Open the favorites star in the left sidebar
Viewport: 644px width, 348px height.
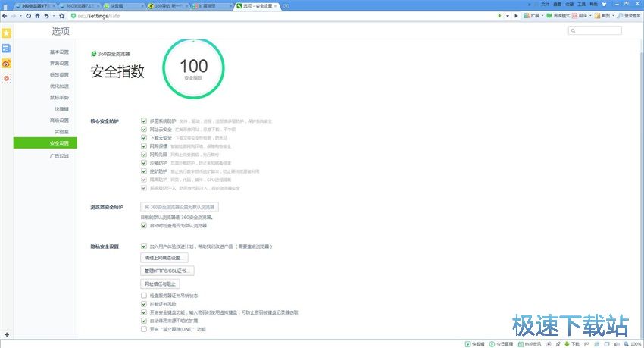tap(6, 33)
